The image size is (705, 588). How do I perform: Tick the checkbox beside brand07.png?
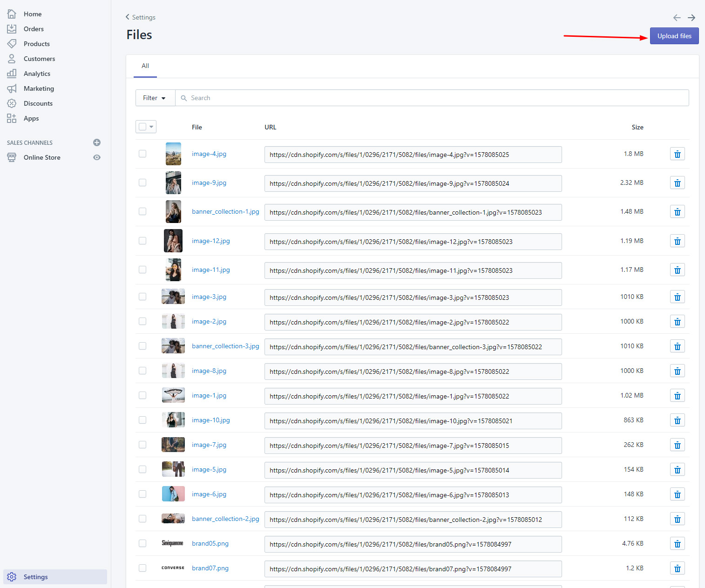(142, 568)
